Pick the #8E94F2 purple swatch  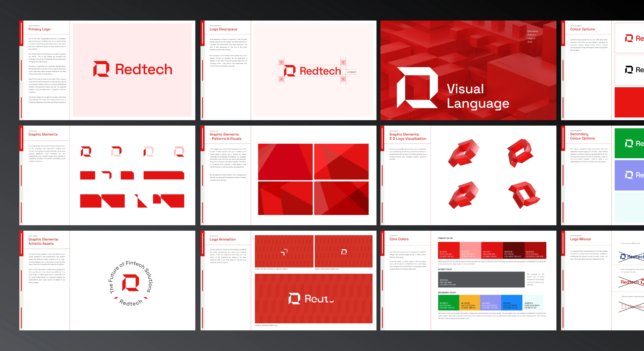(x=491, y=303)
